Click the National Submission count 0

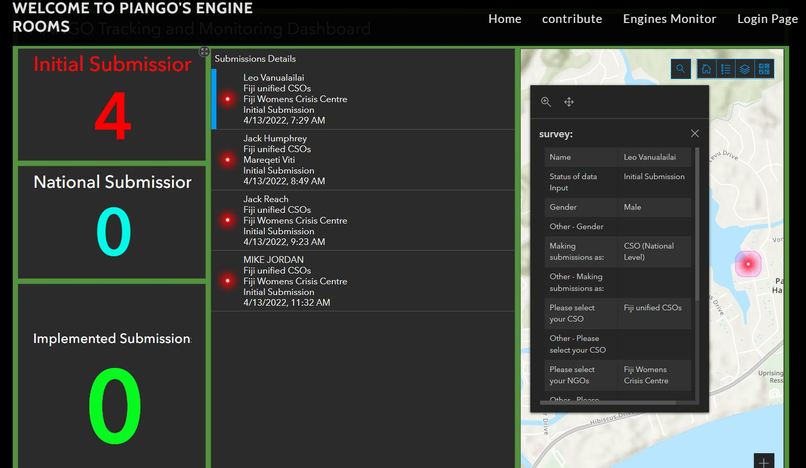point(114,231)
